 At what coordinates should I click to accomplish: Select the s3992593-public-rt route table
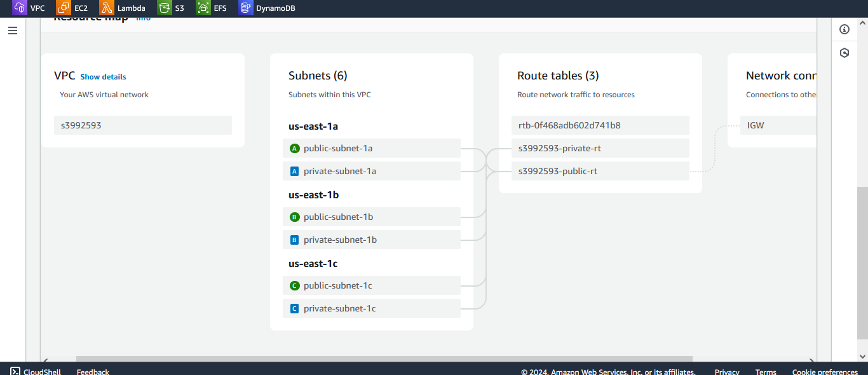pos(600,171)
